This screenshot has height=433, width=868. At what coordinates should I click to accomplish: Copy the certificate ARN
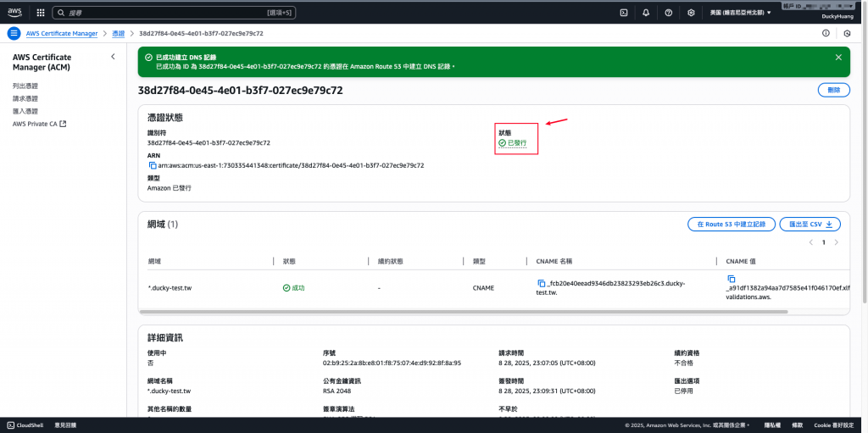[x=153, y=165]
